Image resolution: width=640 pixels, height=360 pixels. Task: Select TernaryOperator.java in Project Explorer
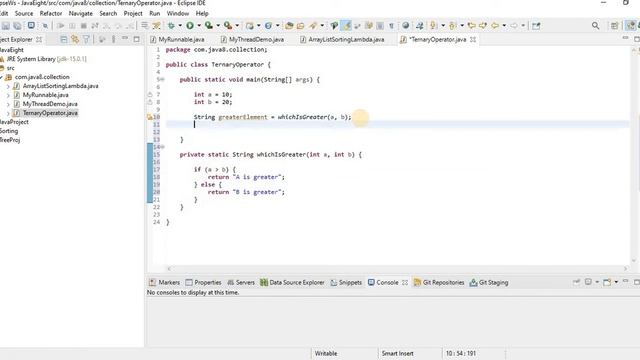pos(50,113)
